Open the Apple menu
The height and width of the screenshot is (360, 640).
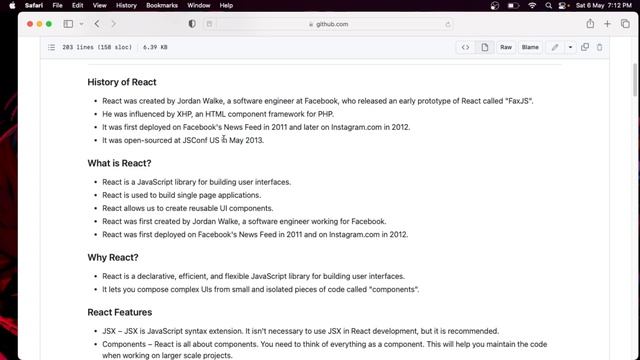[12, 5]
